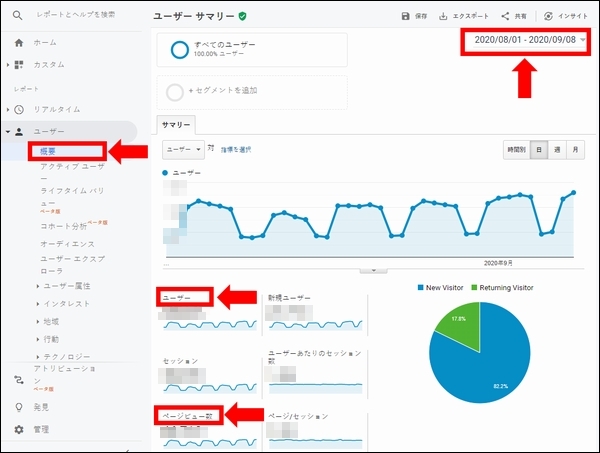Switch chart to 日 view

[x=539, y=150]
